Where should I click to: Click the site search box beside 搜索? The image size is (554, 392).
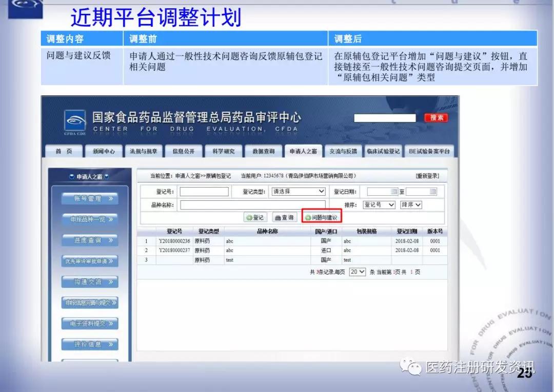[x=385, y=118]
